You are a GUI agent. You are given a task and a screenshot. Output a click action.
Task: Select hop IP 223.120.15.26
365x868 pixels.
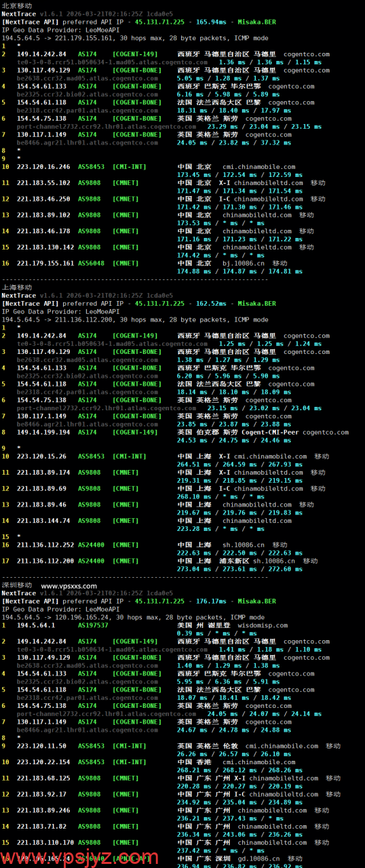[x=41, y=456]
